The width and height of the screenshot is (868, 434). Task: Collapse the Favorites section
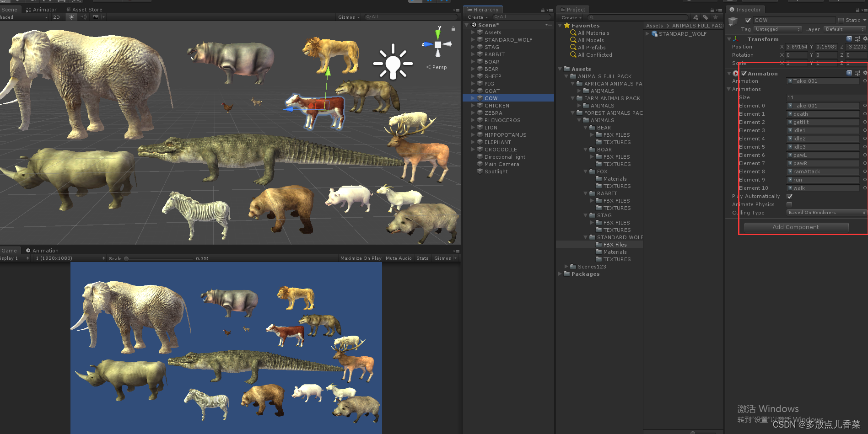point(560,26)
